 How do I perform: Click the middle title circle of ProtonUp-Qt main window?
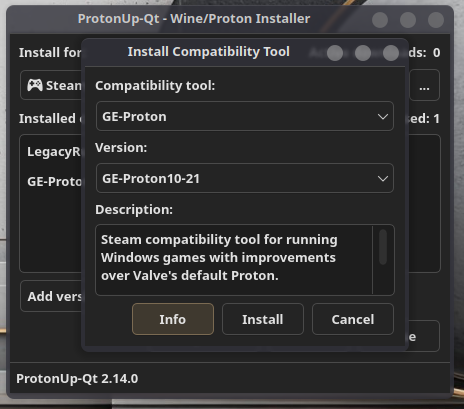point(408,20)
